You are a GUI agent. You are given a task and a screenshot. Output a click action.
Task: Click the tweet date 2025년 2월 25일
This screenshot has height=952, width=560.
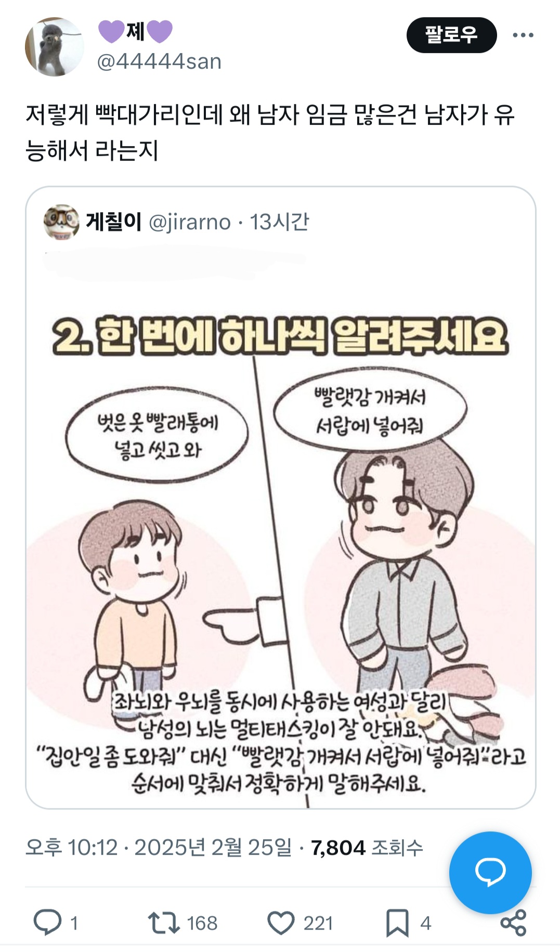pyautogui.click(x=213, y=847)
